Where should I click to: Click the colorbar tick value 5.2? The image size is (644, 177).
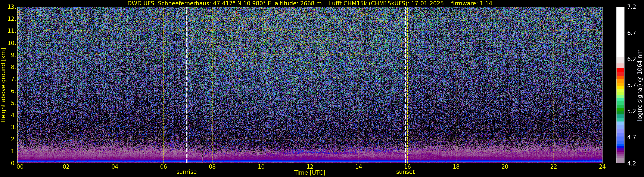click(x=632, y=111)
